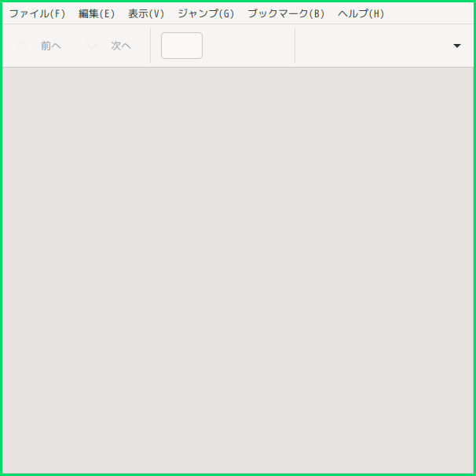476x476 pixels.
Task: Click the toolbar separator after 次へ
Action: (150, 46)
